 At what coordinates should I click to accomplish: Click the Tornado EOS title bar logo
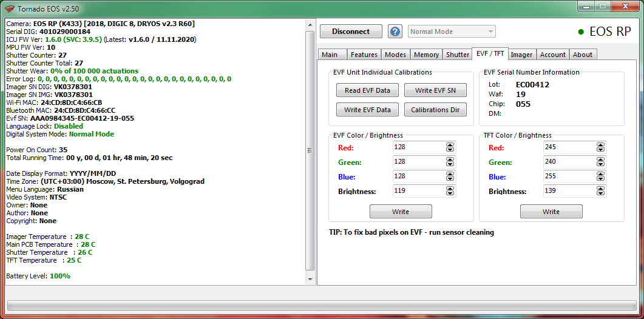[10, 8]
